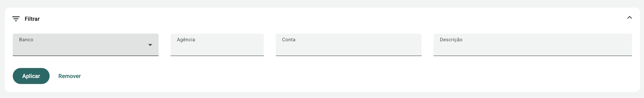This screenshot has height=98, width=644.
Task: Click the Conta field label
Action: point(289,40)
